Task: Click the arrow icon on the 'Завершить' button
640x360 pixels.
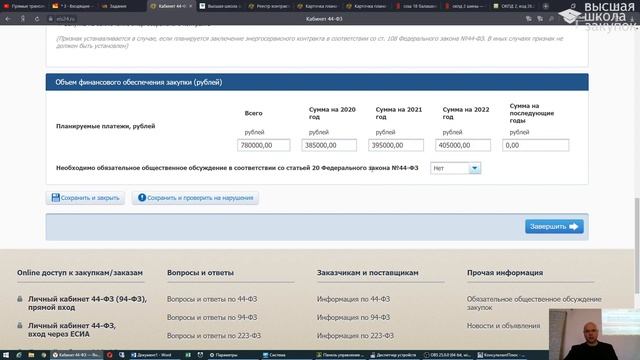Action: point(573,227)
